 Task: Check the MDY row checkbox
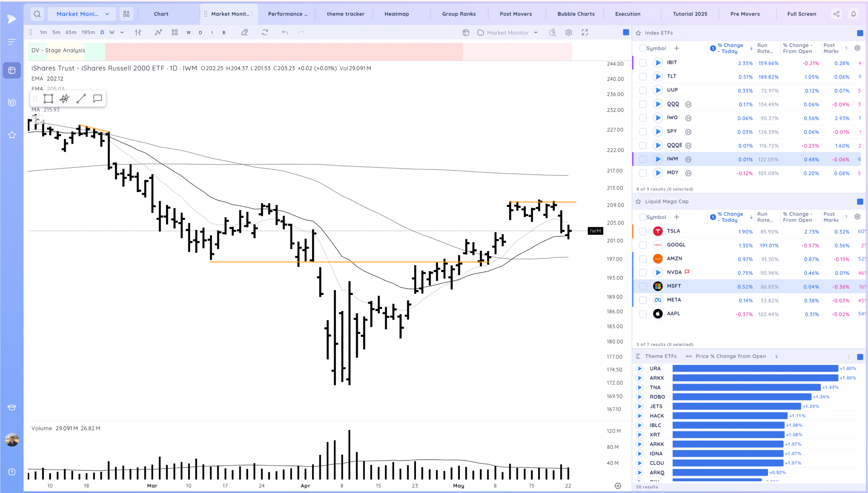643,173
